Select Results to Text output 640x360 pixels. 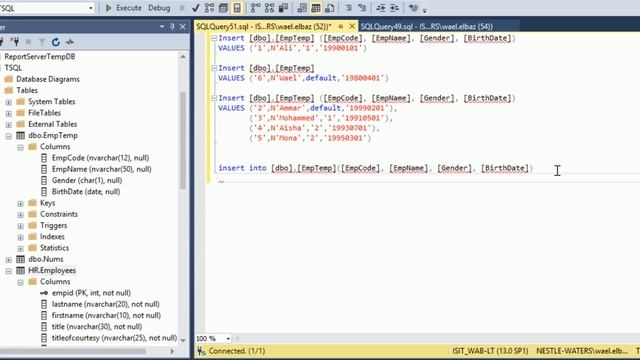pyautogui.click(x=302, y=8)
